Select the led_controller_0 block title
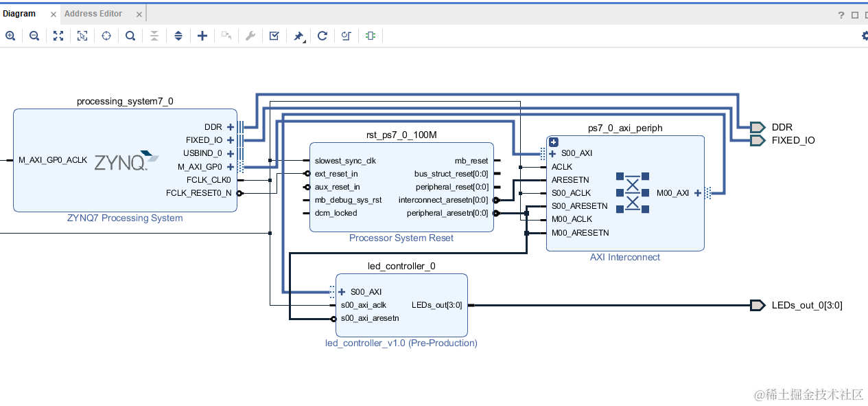 (x=401, y=266)
